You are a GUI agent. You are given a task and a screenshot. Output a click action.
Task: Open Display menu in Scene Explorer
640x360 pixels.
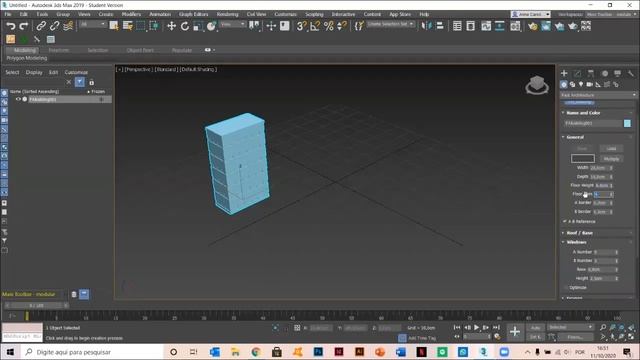pyautogui.click(x=34, y=72)
